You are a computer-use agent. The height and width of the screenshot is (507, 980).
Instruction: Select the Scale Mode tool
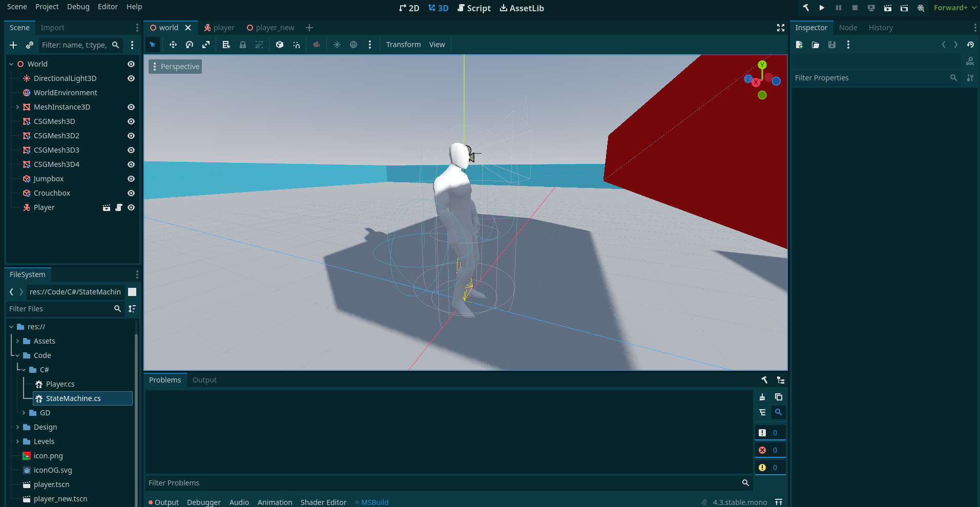tap(205, 45)
